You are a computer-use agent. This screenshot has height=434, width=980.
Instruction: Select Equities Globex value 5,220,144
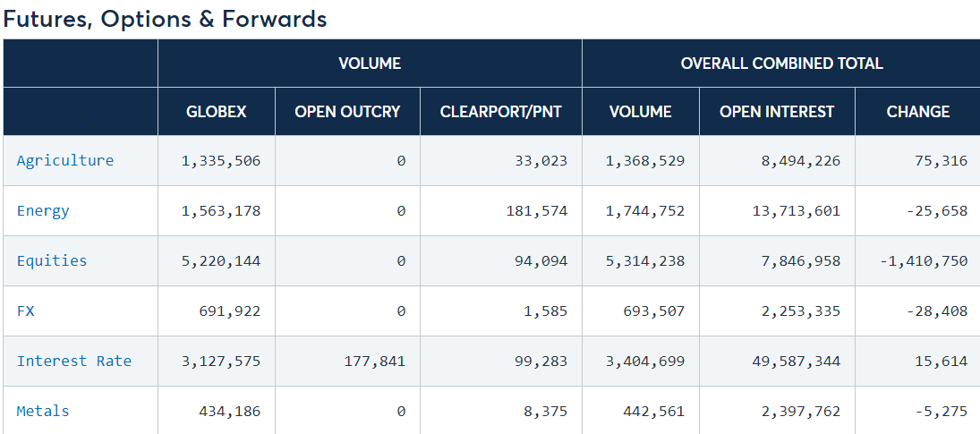(x=221, y=261)
